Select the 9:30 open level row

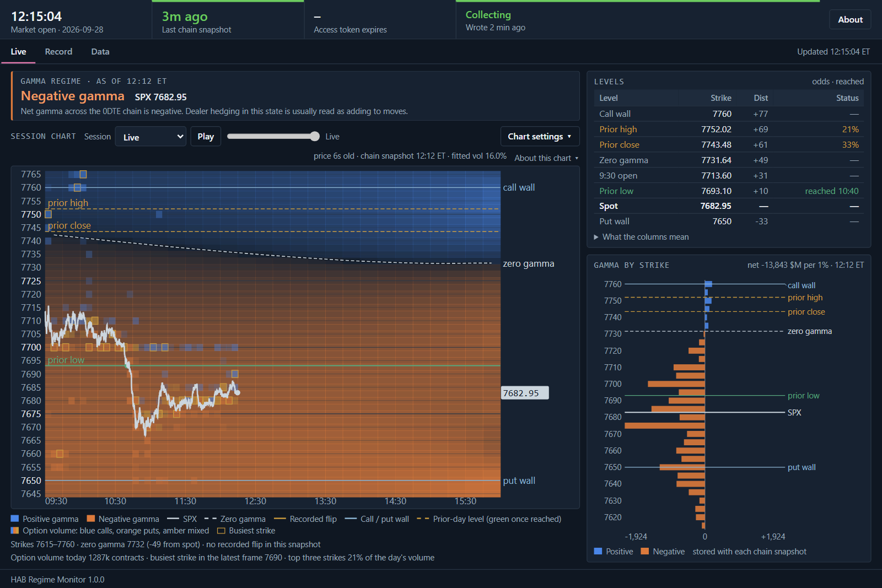[x=729, y=176]
